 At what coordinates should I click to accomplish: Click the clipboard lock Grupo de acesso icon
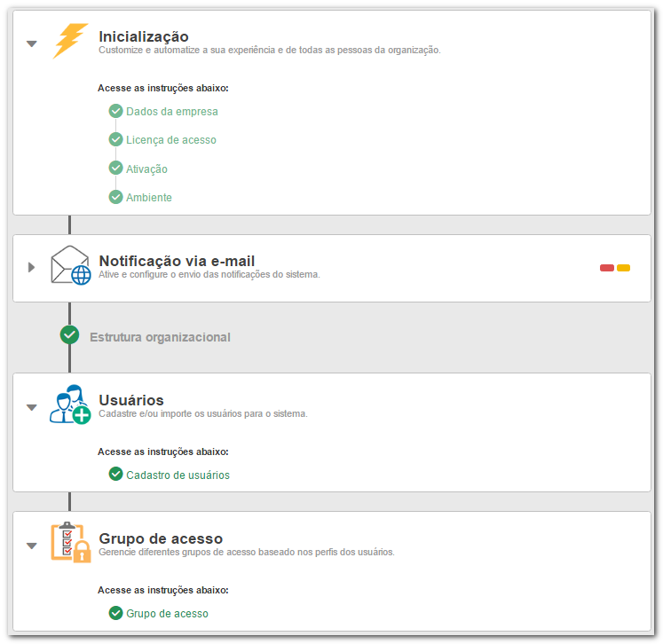(71, 542)
